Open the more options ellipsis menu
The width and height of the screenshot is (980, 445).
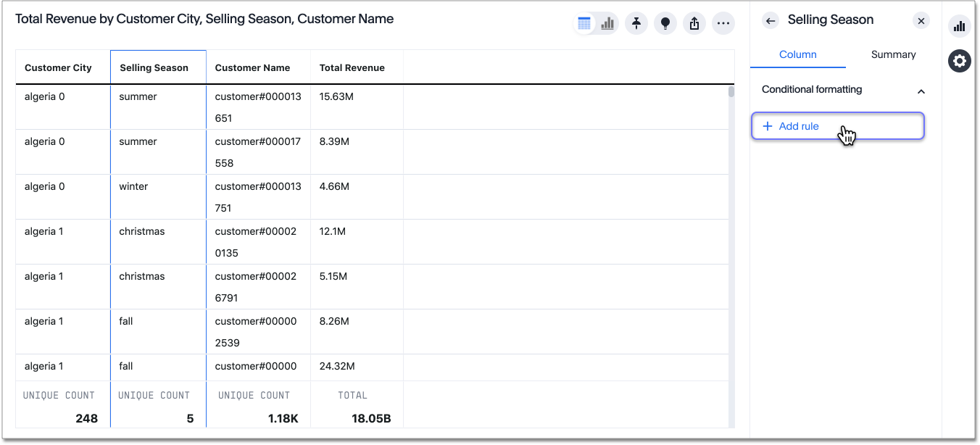tap(723, 22)
